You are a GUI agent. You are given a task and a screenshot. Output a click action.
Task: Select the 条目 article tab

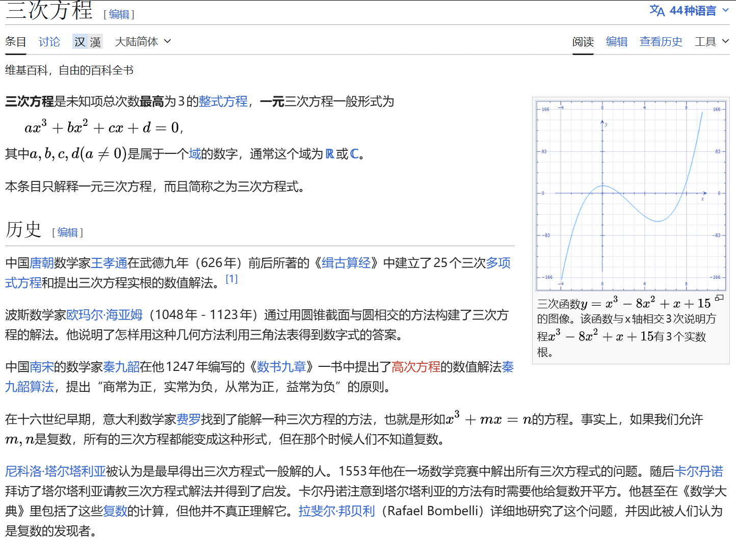tap(15, 41)
